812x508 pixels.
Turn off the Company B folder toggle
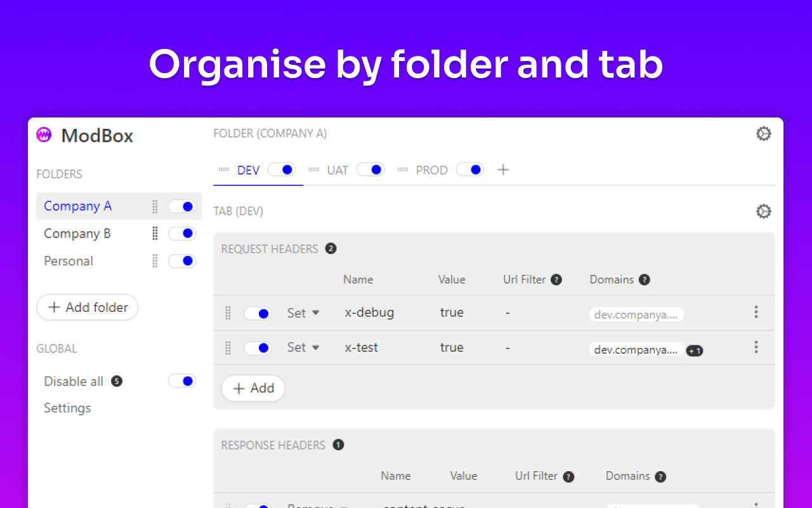coord(182,233)
